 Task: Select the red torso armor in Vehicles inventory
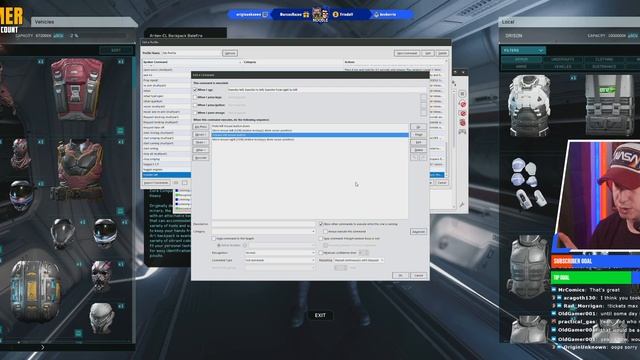tap(78, 169)
